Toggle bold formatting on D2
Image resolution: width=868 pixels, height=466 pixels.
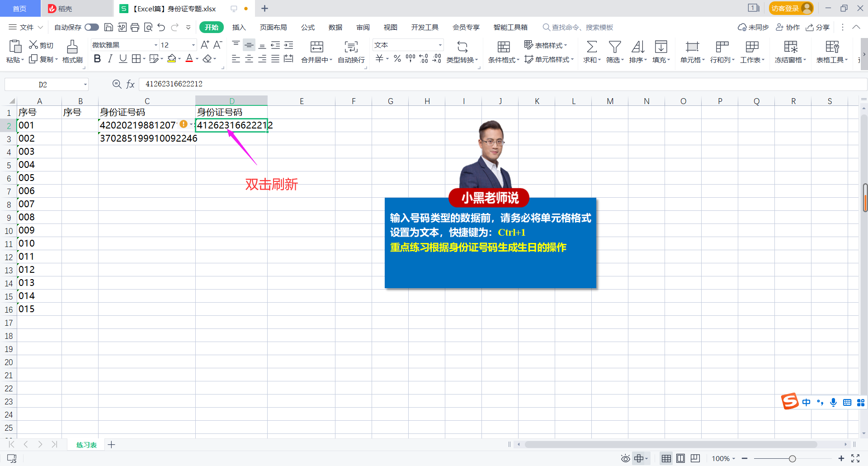tap(97, 58)
